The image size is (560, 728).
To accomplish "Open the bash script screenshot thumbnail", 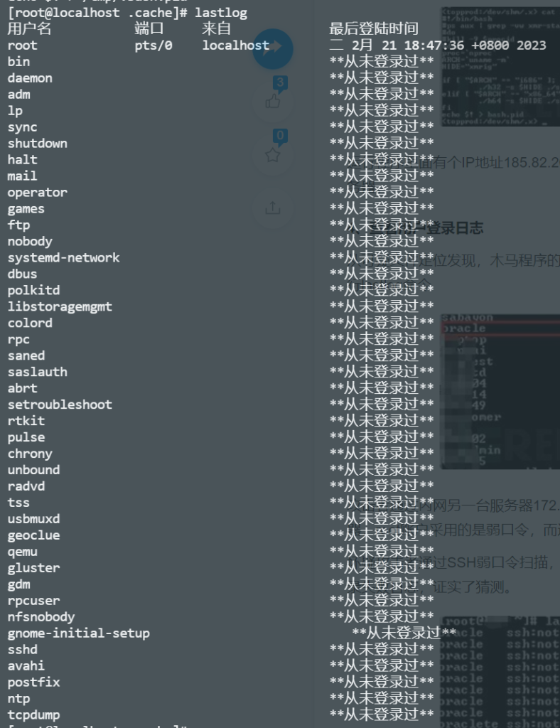I will [x=500, y=67].
